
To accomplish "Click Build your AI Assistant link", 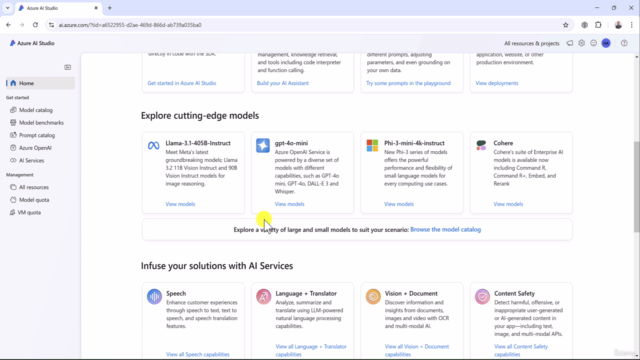I will 282,83.
